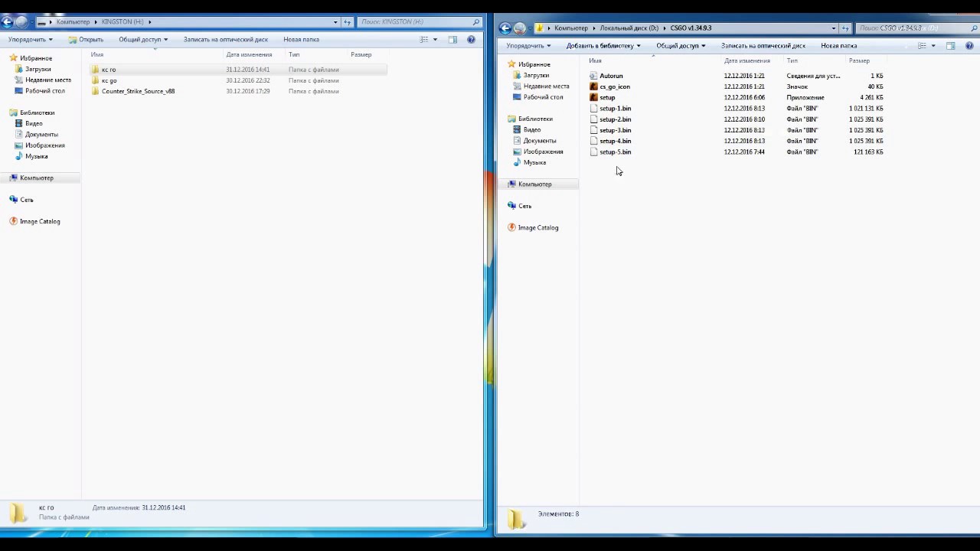Click Открыть button in KINGSTON toolbar

click(85, 40)
